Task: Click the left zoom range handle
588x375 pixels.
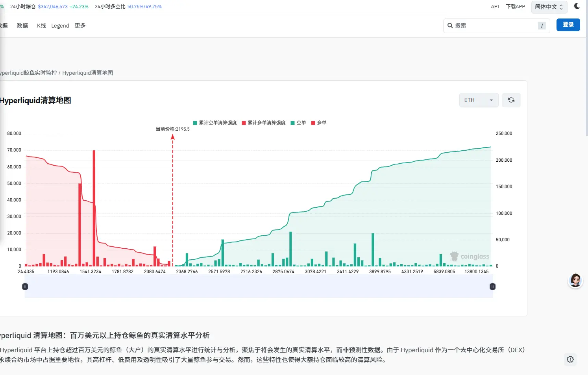Action: tap(25, 286)
